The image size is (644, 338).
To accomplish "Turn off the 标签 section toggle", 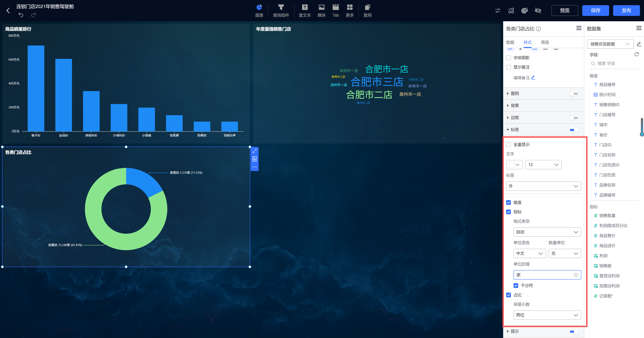I will [574, 130].
